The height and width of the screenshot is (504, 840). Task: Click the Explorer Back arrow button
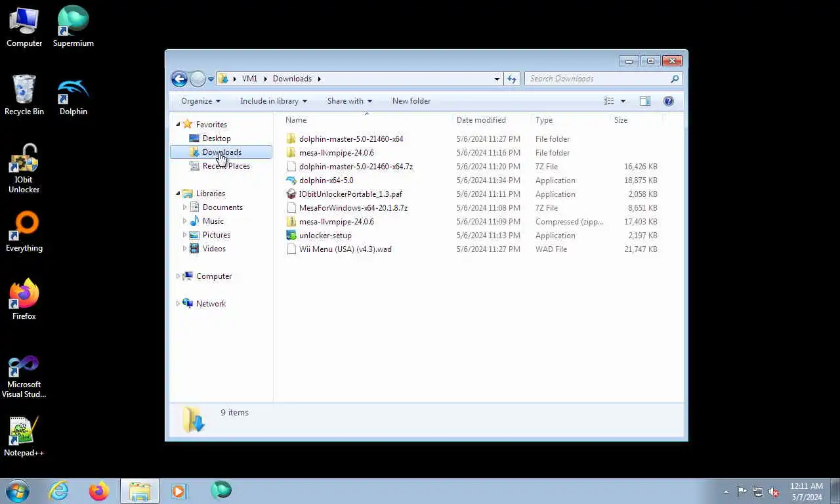tap(179, 79)
